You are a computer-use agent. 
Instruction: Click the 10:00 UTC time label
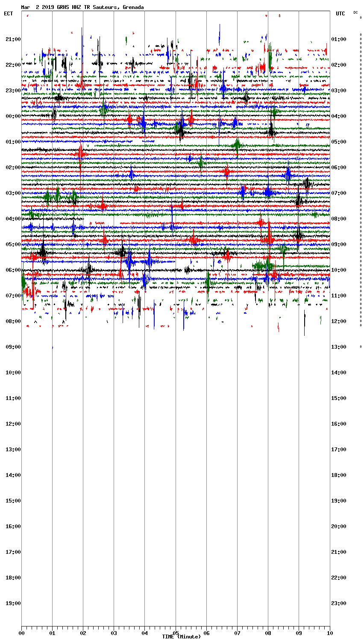(339, 270)
